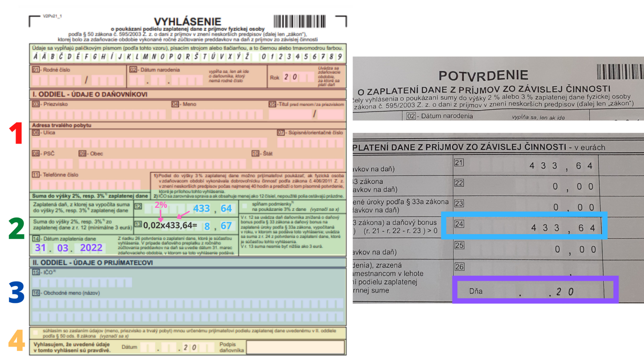644x363 pixels.
Task: Tick the 'spĺňam podmienky' 3% checkbox
Action: pyautogui.click(x=245, y=205)
